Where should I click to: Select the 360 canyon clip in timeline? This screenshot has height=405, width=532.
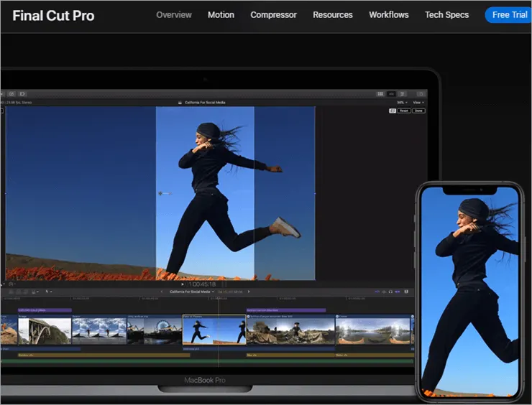click(290, 330)
